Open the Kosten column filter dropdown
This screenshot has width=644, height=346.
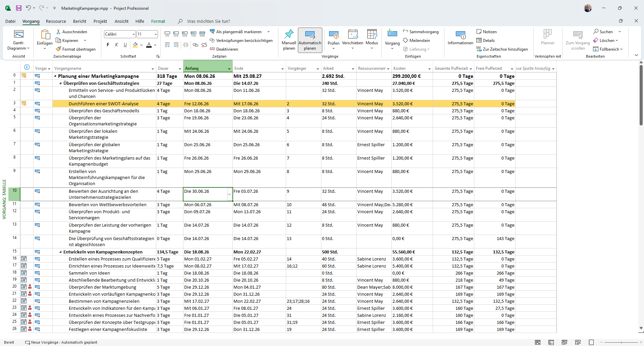click(429, 69)
